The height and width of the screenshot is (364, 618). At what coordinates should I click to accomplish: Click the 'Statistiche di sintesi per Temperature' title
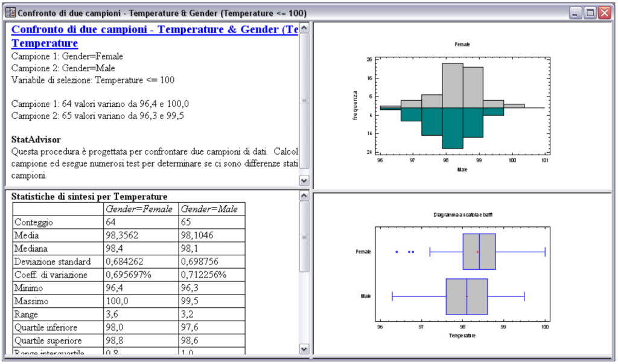pos(89,196)
